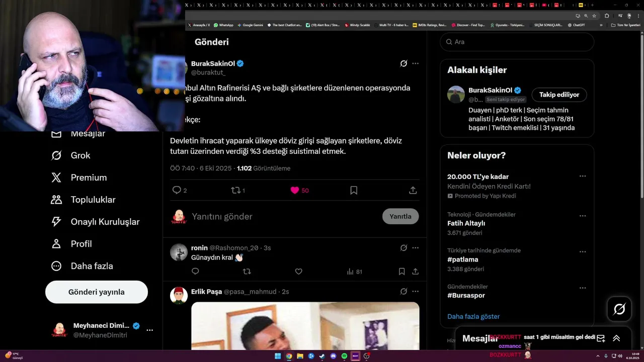Screen dimensions: 644x362
Task: Open options for #patlama trend
Action: [582, 252]
